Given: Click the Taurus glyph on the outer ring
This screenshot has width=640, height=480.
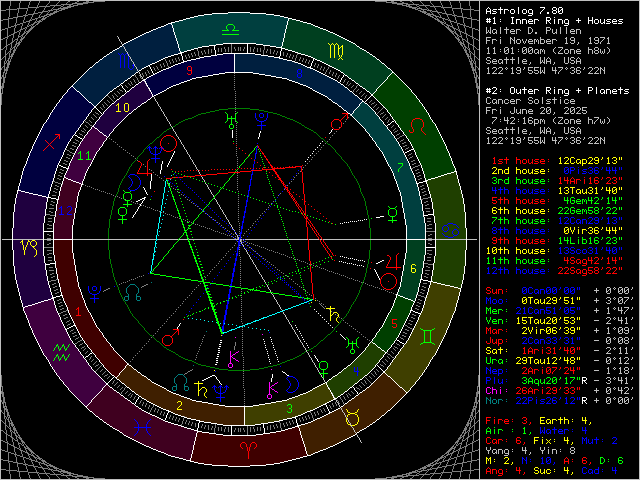Looking at the screenshot, I should (352, 416).
